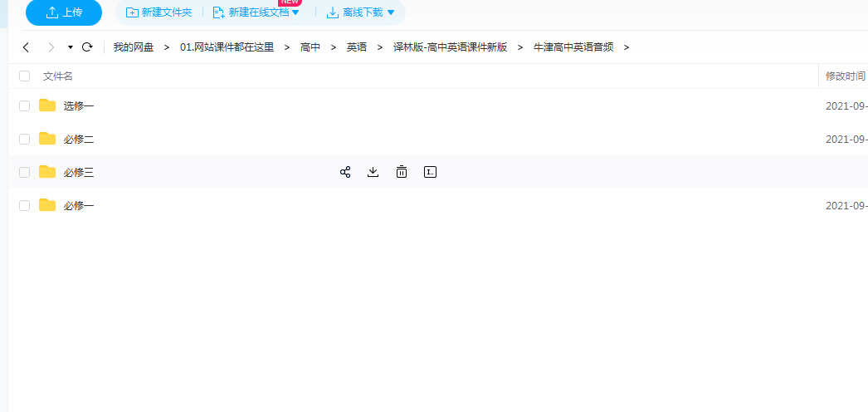
Task: Click the 必修二 folder name
Action: [x=79, y=139]
